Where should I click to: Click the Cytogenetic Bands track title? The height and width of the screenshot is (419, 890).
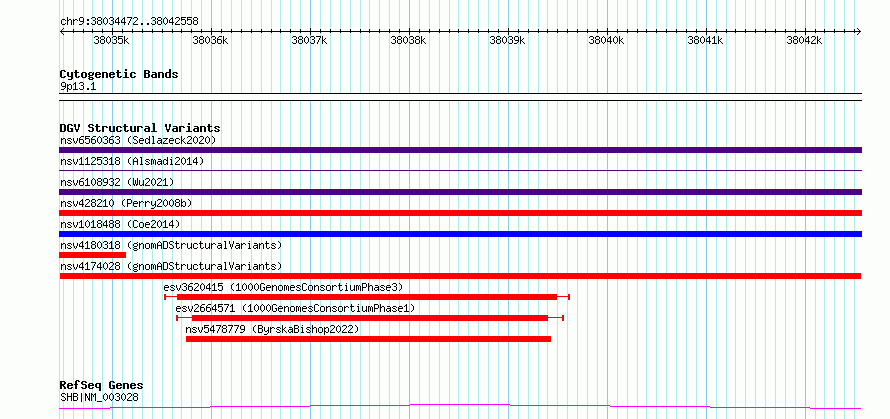pyautogui.click(x=119, y=74)
